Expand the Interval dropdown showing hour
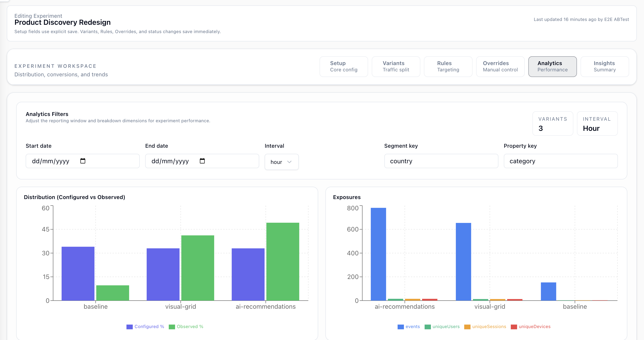The image size is (644, 340). point(281,162)
